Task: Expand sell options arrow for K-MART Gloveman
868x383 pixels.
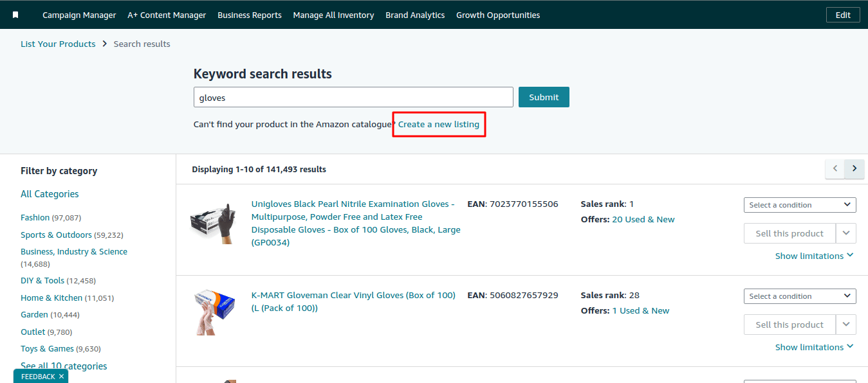Action: [846, 325]
